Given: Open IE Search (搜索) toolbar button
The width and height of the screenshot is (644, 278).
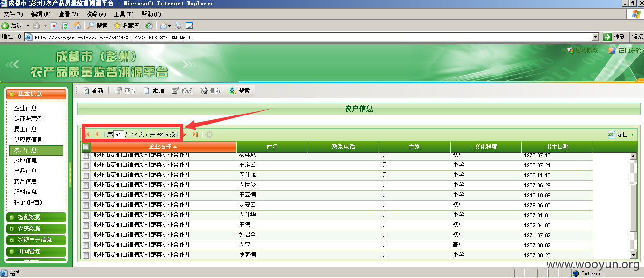Looking at the screenshot, I should coord(97,26).
